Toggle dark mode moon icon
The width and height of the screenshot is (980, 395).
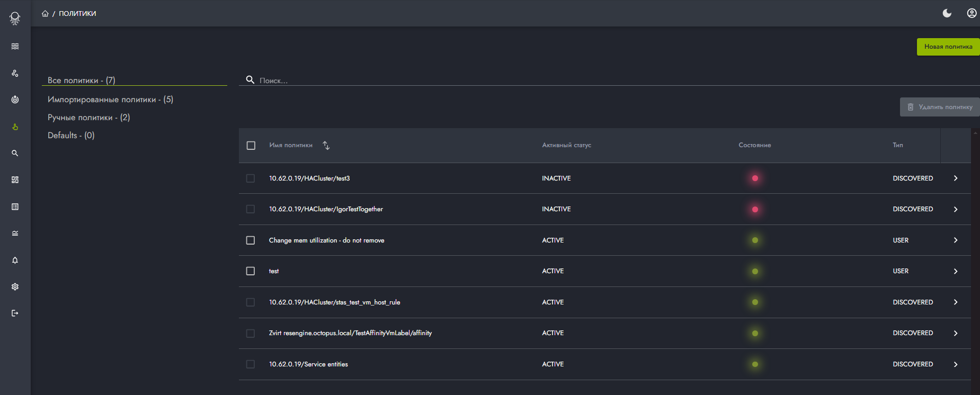pyautogui.click(x=947, y=13)
